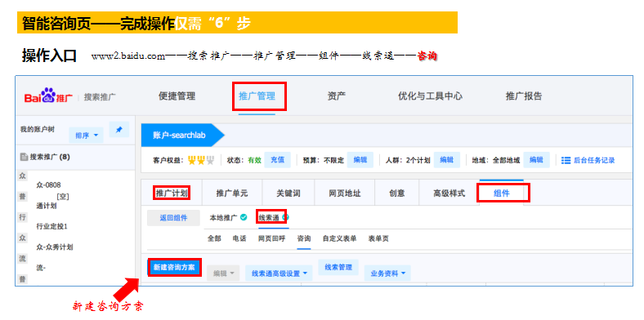This screenshot has width=644, height=320.
Task: Switch to the 网页地址 tab
Action: [345, 193]
